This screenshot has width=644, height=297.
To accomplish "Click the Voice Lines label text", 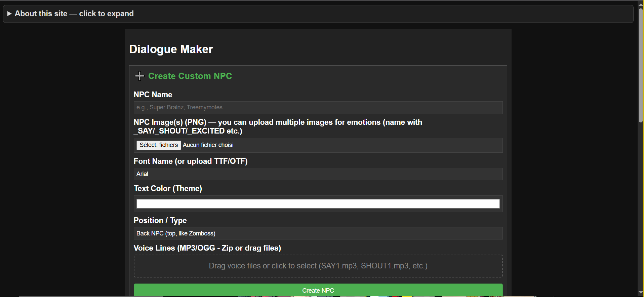I will point(207,248).
